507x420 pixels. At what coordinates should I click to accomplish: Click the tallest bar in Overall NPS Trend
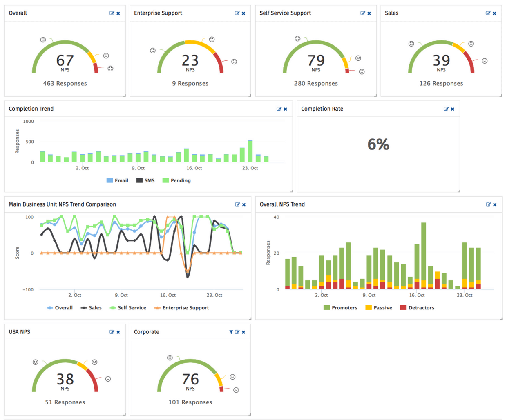[424, 256]
